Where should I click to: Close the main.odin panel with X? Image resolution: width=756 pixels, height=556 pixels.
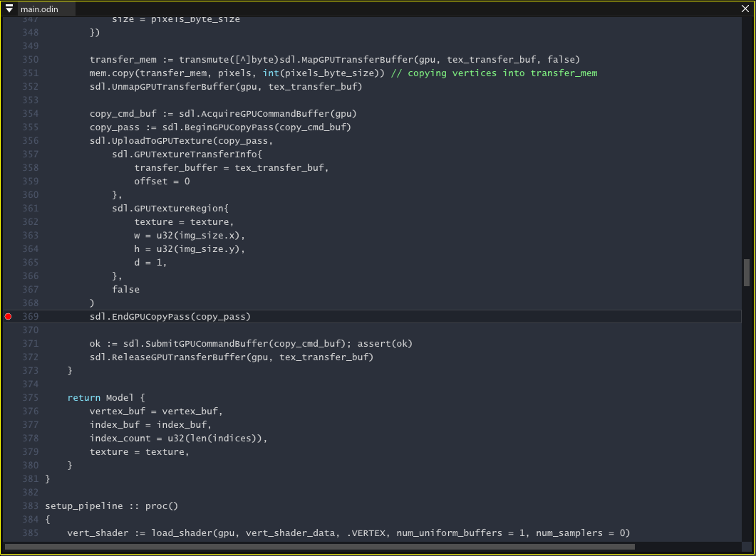click(747, 9)
